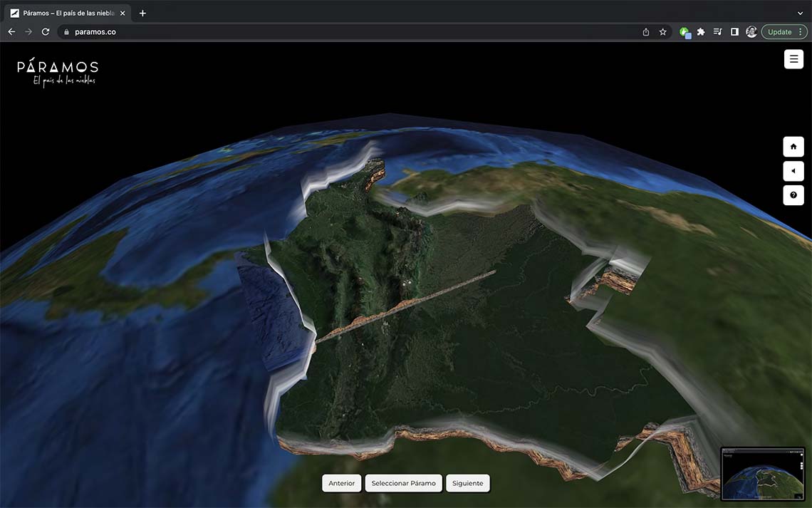Expand the tab search chevron

[x=800, y=13]
